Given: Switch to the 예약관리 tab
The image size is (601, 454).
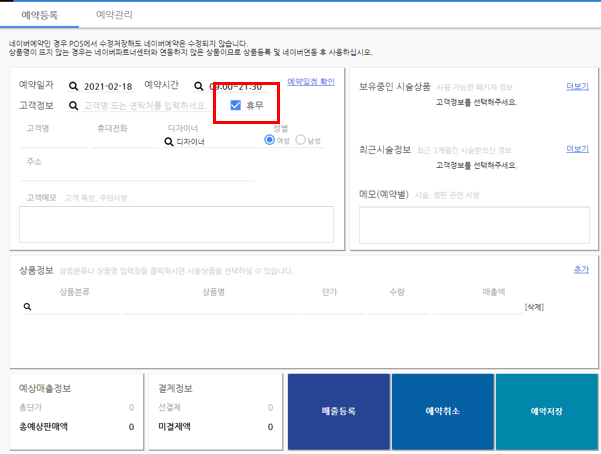Looking at the screenshot, I should [x=114, y=15].
